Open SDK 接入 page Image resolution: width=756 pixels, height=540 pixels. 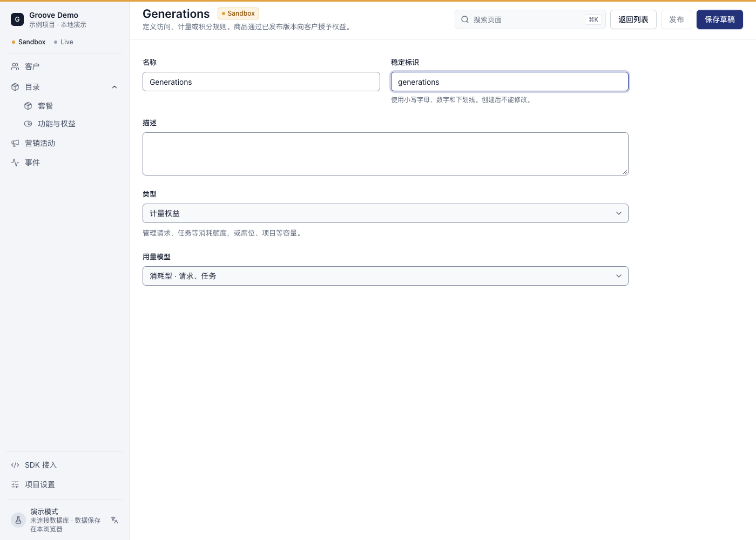coord(65,465)
